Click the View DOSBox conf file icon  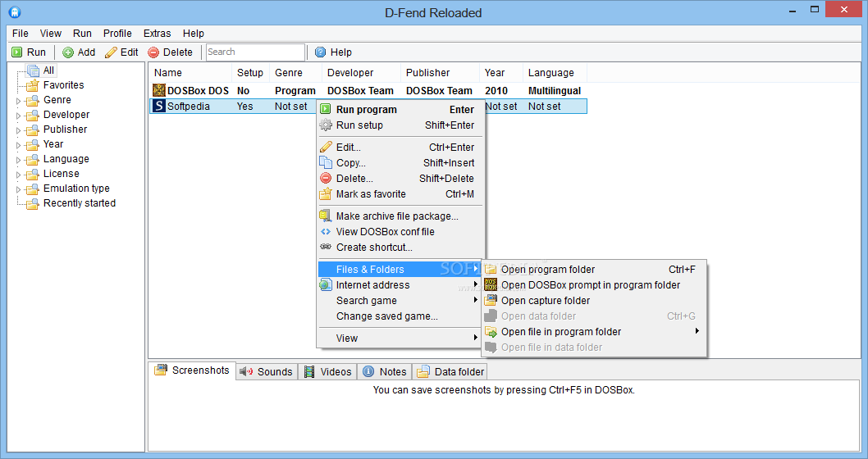(x=326, y=232)
